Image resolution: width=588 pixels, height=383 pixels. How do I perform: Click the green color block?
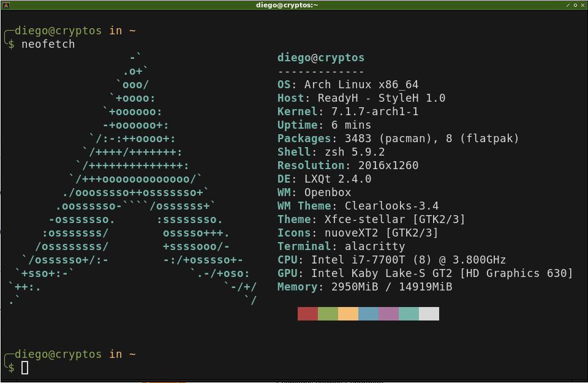[328, 314]
